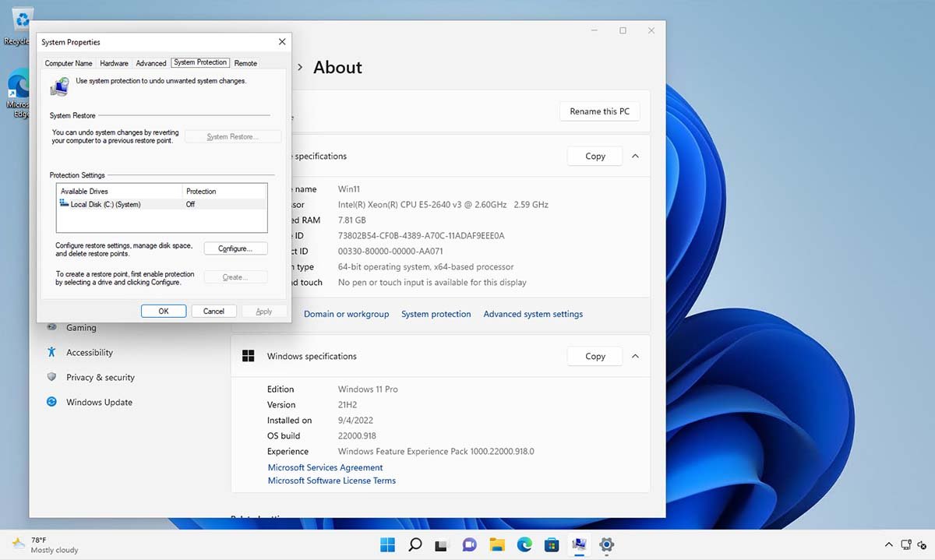Screen dimensions: 935x560
Task: Click the Rename this PC button
Action: 599,111
